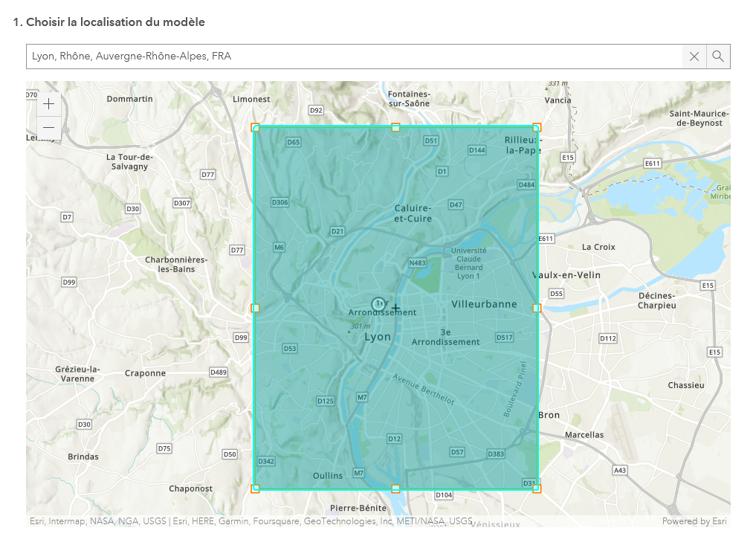The height and width of the screenshot is (548, 756).
Task: Click the Saint-Maurice-de-Beynost label
Action: [x=699, y=118]
